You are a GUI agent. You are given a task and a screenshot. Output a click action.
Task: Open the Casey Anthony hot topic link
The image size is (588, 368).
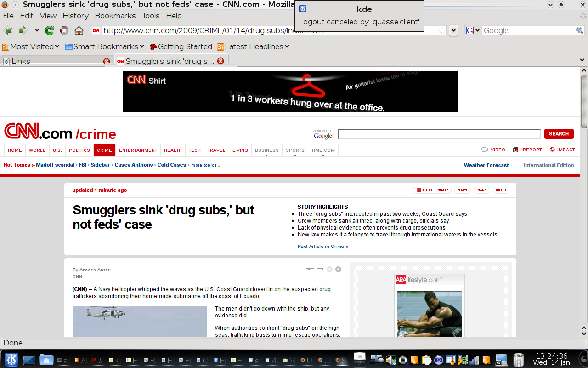click(134, 165)
